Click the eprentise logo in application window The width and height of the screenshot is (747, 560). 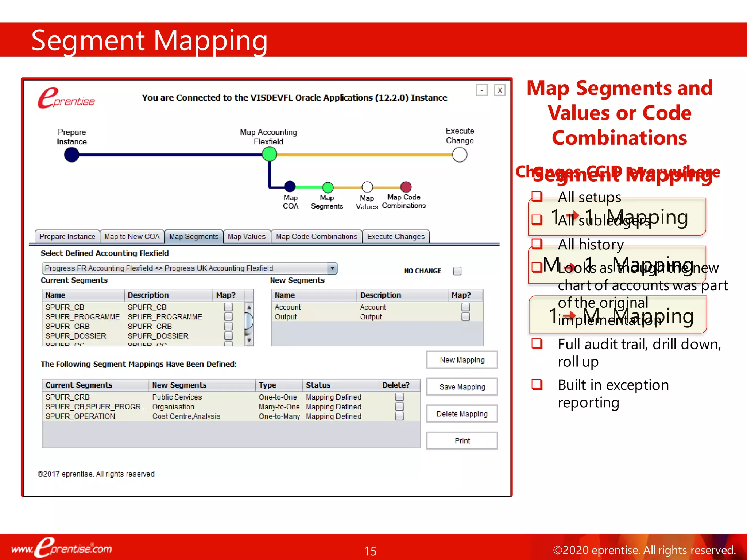[x=66, y=98]
